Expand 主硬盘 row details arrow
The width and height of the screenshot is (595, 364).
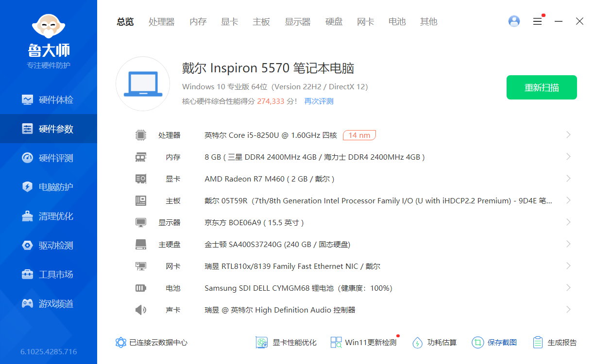(x=568, y=244)
